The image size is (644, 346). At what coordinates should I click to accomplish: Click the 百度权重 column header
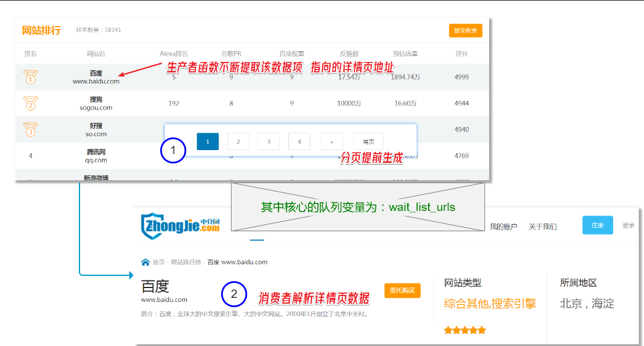[x=292, y=54]
